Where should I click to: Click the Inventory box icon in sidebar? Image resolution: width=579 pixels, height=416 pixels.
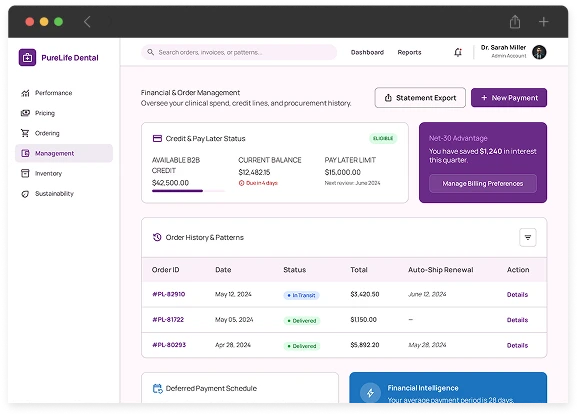25,173
